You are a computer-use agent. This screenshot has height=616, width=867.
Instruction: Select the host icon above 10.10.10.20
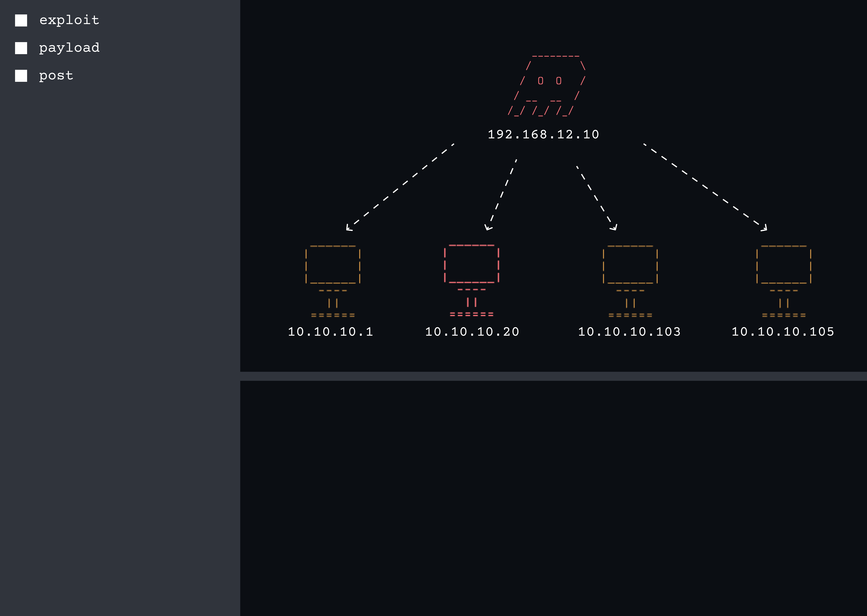pos(472,266)
